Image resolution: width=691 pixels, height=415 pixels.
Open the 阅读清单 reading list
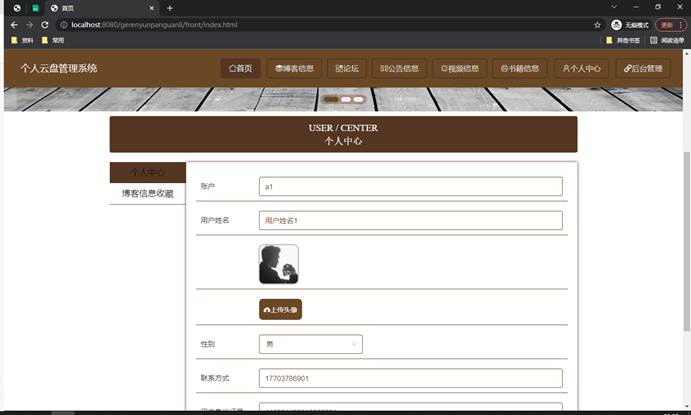point(667,40)
